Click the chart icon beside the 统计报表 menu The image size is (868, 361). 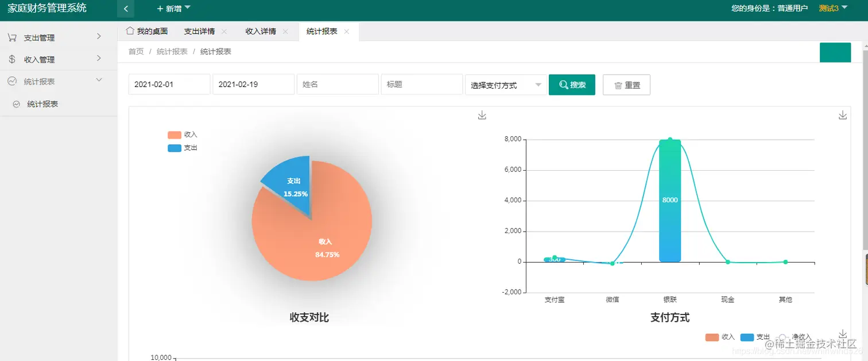click(x=11, y=81)
